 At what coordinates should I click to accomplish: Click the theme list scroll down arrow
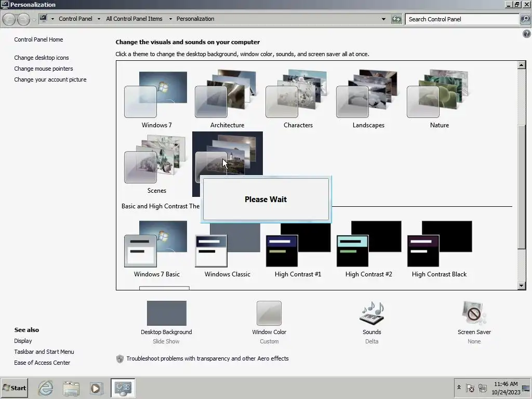click(522, 286)
